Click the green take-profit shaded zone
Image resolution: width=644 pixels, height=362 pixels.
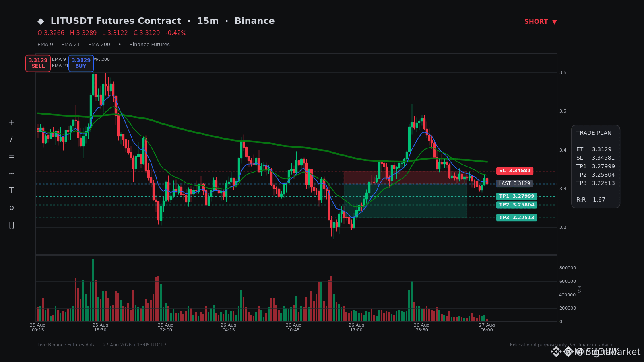pos(405,201)
